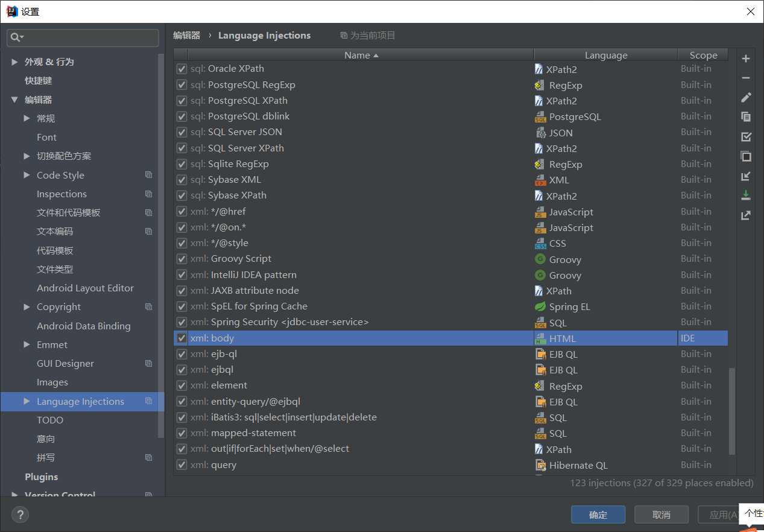Uncheck the xml: body injection
The height and width of the screenshot is (532, 764).
click(x=182, y=338)
